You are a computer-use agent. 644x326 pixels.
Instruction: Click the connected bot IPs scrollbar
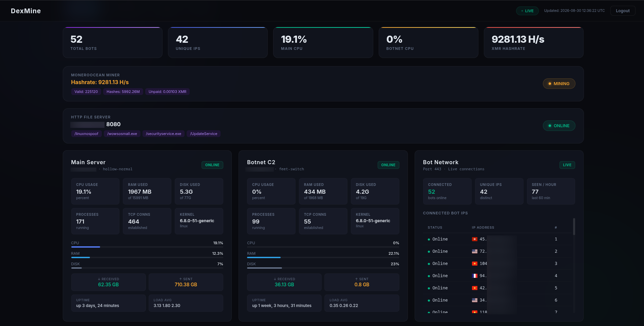(x=574, y=227)
